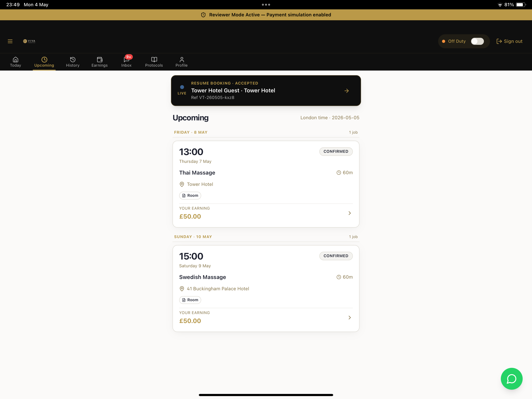Image resolution: width=532 pixels, height=399 pixels.
Task: Toggle the Off Duty switch
Action: coord(477,41)
